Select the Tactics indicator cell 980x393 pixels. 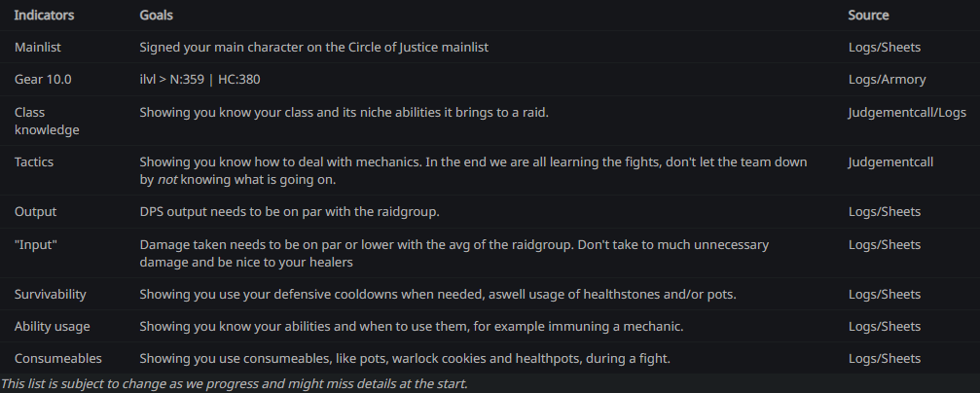tap(34, 161)
